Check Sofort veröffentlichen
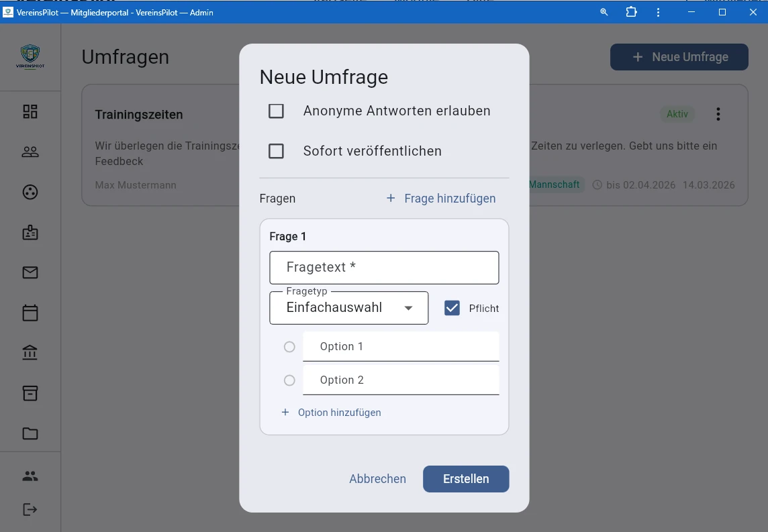The width and height of the screenshot is (768, 532). [x=276, y=151]
